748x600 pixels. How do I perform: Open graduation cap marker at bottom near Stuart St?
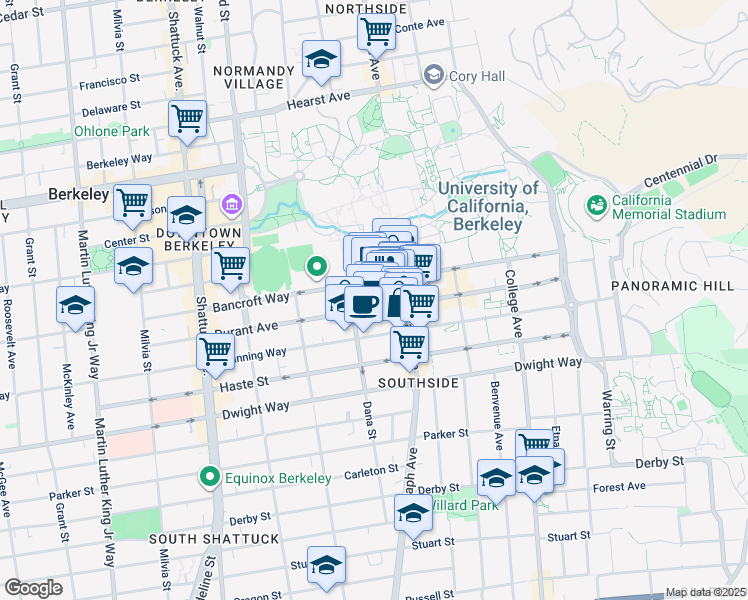coord(326,565)
